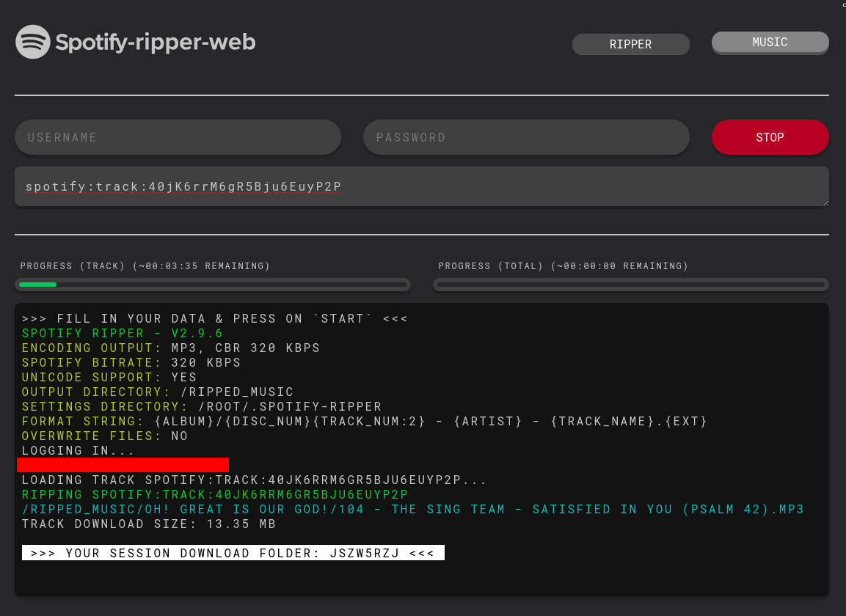
Task: Switch to the MUSIC tab
Action: click(770, 42)
